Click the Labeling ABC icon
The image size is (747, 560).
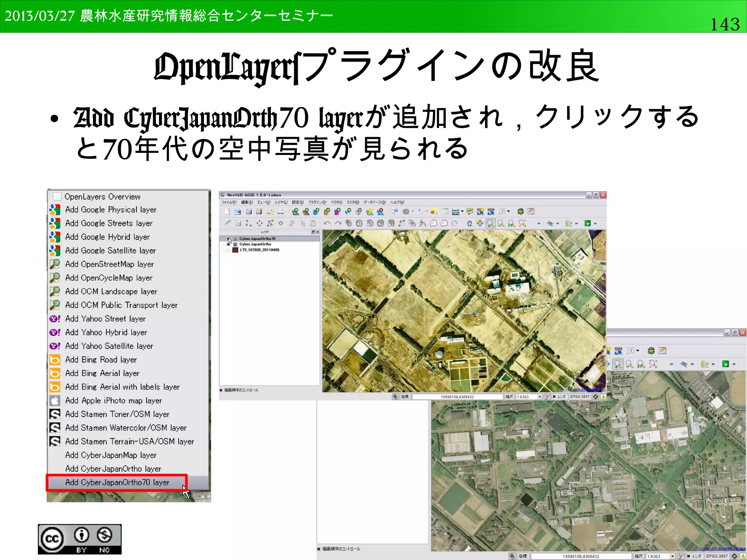tap(550, 223)
